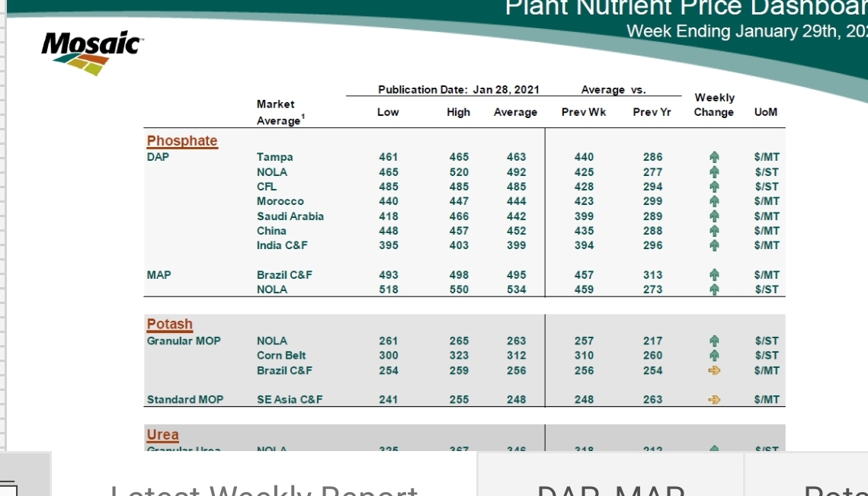Click up arrow for MAP NOLA 534 row
This screenshot has width=868, height=496.
714,290
